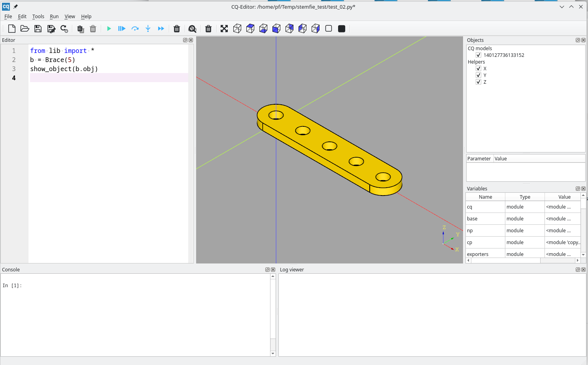Switch to the Top view cube
The height and width of the screenshot is (365, 588).
[250, 28]
